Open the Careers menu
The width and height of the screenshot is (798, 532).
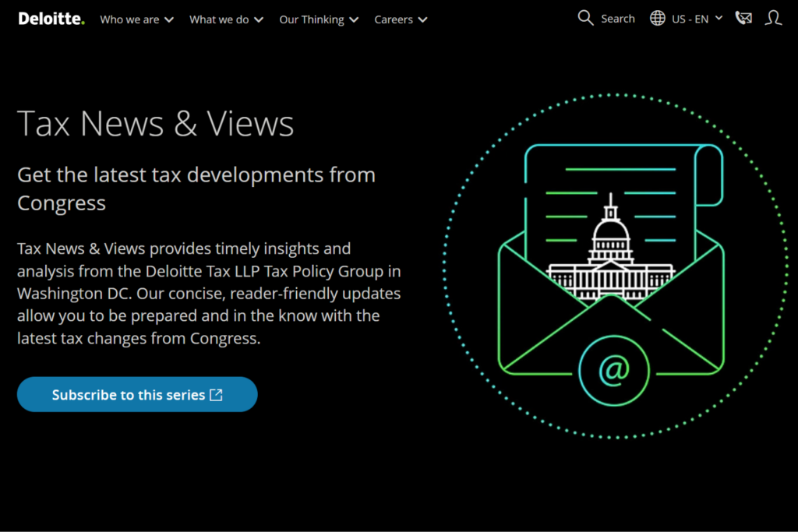tap(401, 19)
